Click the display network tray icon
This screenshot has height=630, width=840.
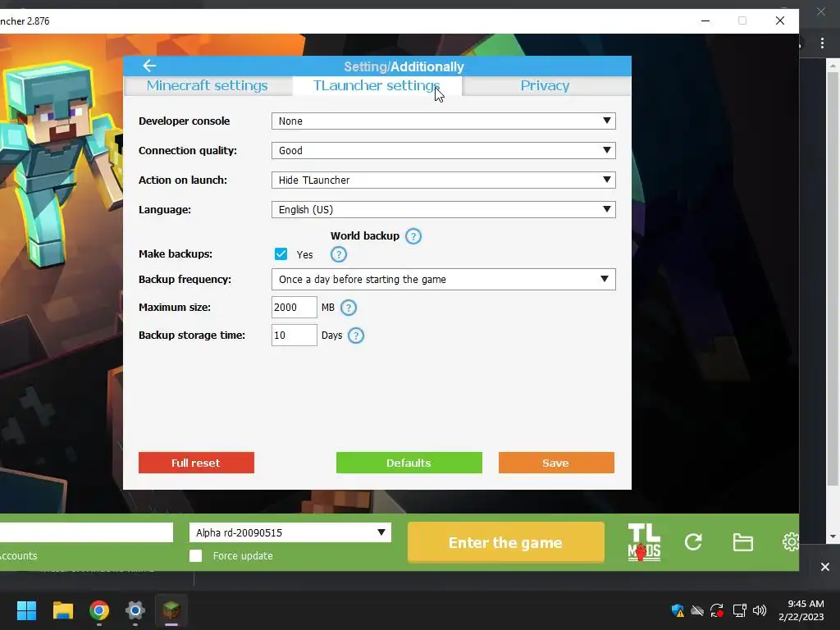pos(739,610)
